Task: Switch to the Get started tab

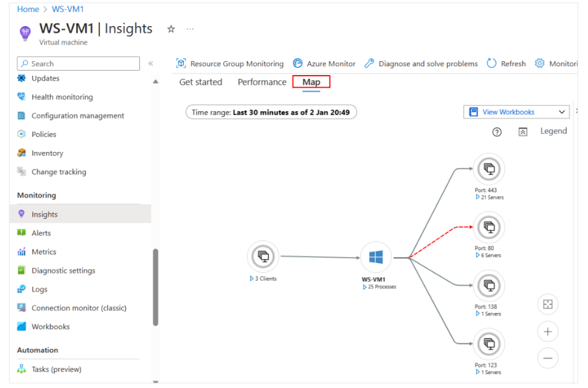Action: [200, 81]
